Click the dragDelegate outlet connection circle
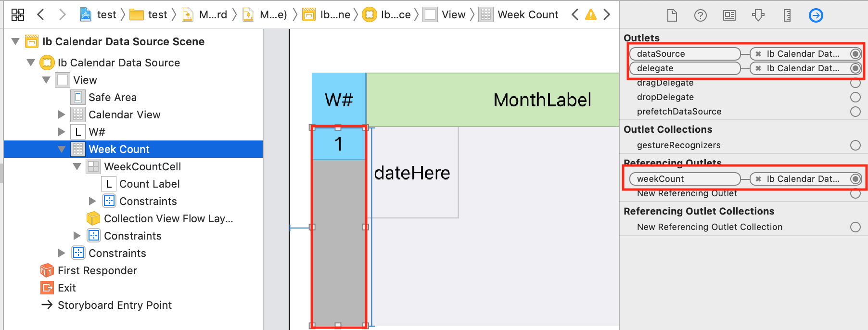Screen dimensions: 868x330 [x=855, y=83]
